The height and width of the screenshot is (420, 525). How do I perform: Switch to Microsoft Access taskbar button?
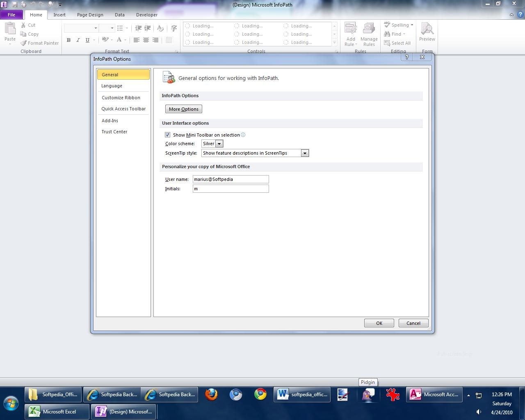point(434,395)
